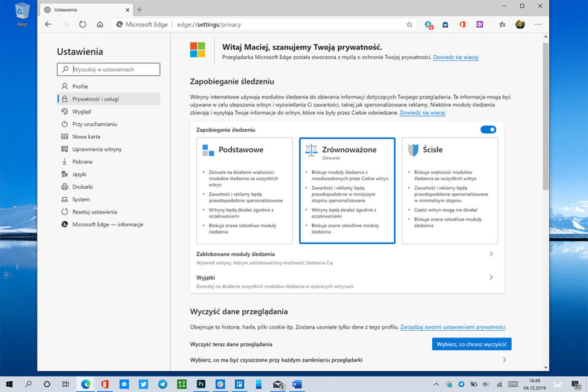The height and width of the screenshot is (392, 588).
Task: Open Resetuj ustawienia section
Action: pos(109,212)
